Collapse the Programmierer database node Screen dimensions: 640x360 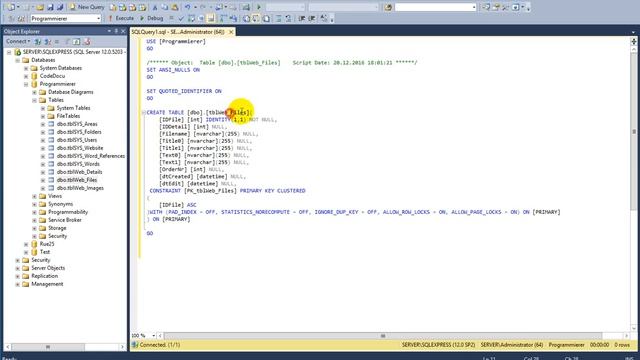coord(26,84)
